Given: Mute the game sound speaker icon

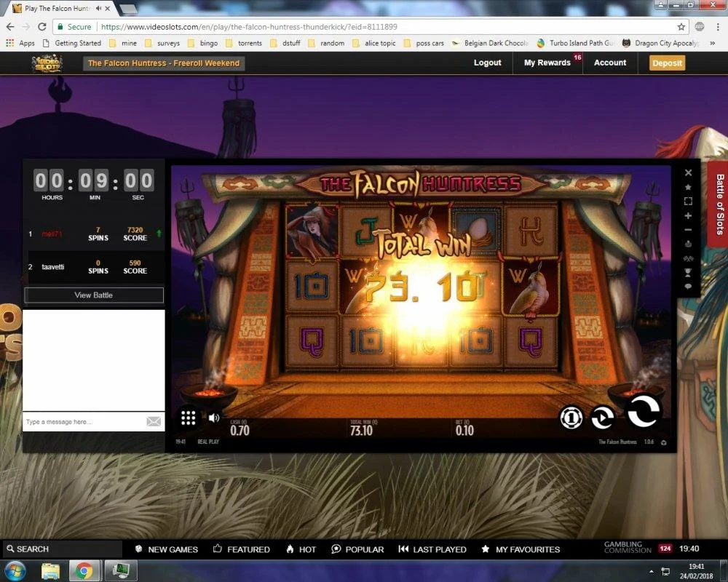Looking at the screenshot, I should pos(213,418).
